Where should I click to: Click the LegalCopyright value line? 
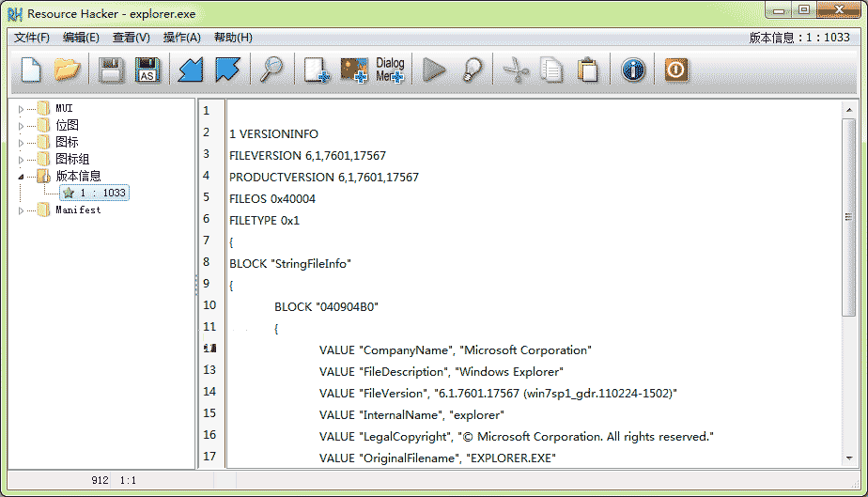[517, 436]
